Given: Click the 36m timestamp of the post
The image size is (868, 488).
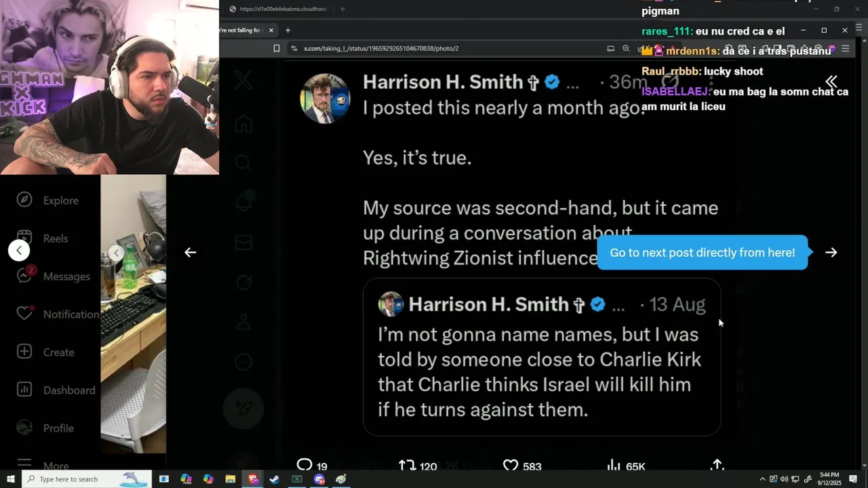Looking at the screenshot, I should click(x=628, y=83).
